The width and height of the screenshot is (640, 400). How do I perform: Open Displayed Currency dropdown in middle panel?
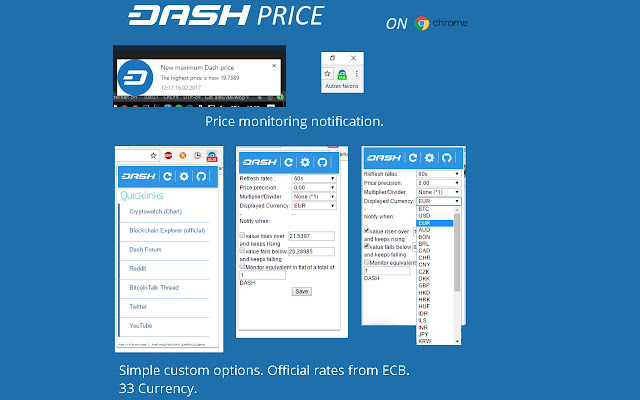tap(314, 206)
